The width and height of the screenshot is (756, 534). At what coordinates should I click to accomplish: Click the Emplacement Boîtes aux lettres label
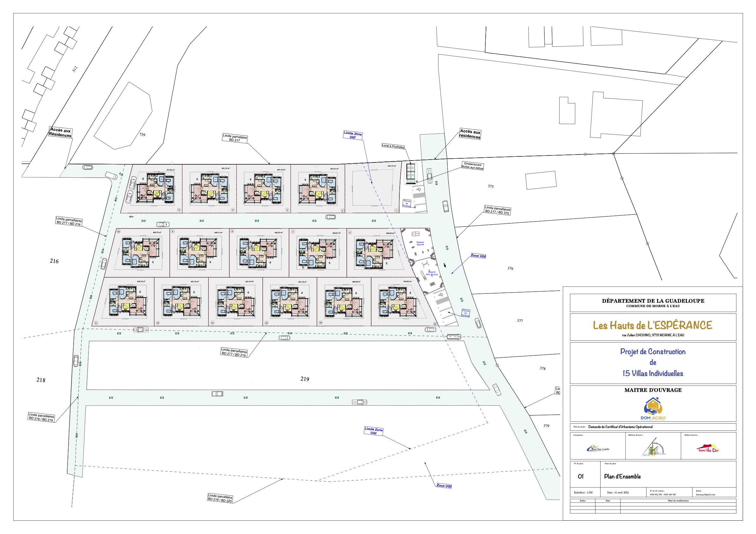point(472,166)
